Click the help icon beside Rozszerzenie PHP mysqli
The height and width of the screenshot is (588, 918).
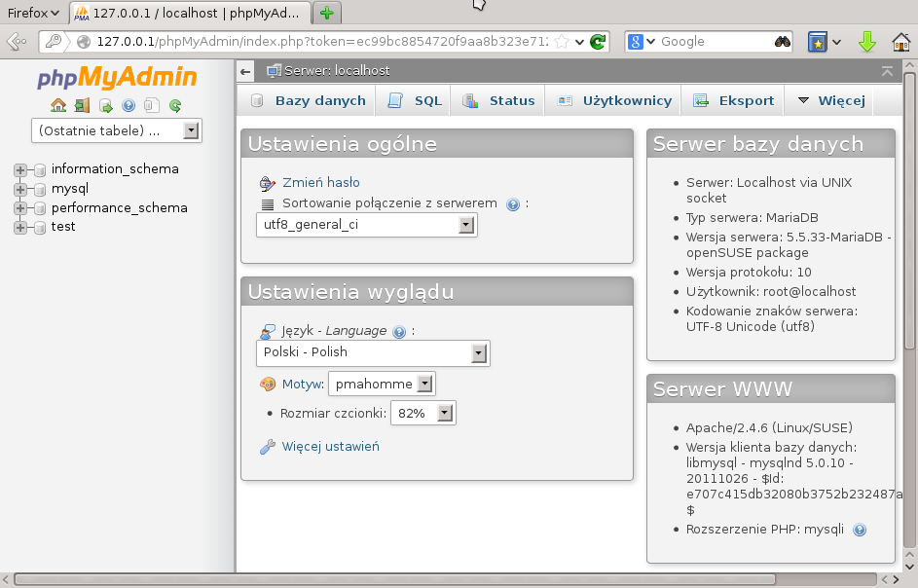click(x=859, y=530)
